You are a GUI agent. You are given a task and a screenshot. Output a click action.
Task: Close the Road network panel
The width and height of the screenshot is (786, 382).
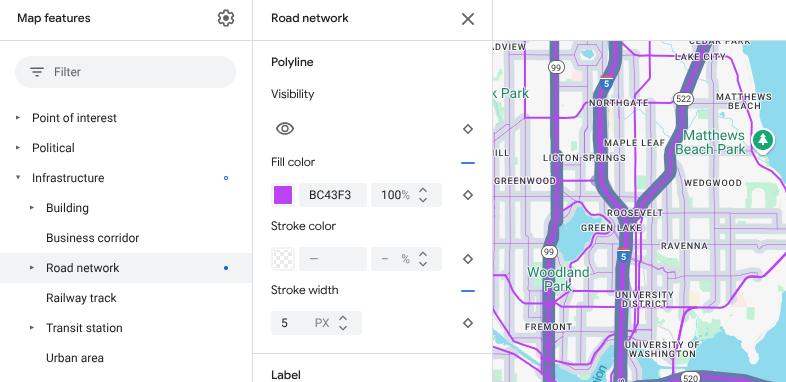[x=468, y=19]
